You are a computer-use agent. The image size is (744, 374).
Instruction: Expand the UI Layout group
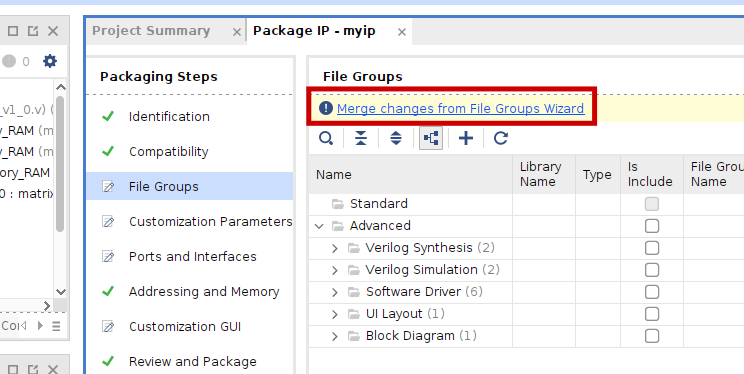[x=335, y=314]
